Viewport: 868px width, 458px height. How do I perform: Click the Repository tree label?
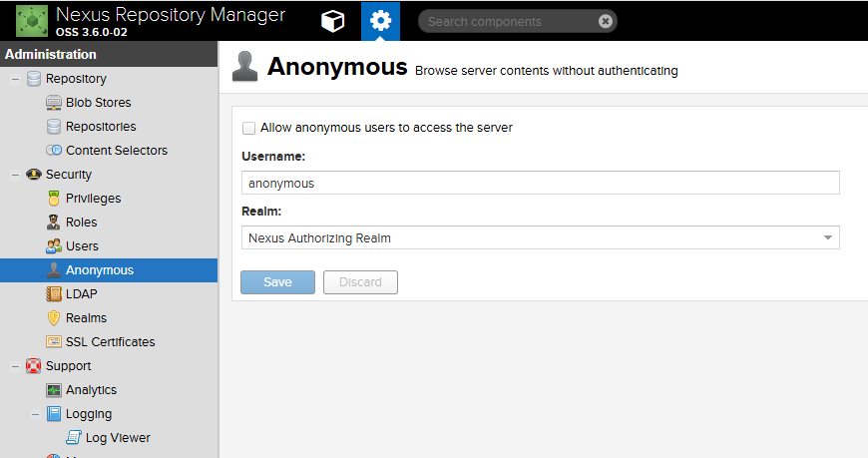[x=76, y=79]
